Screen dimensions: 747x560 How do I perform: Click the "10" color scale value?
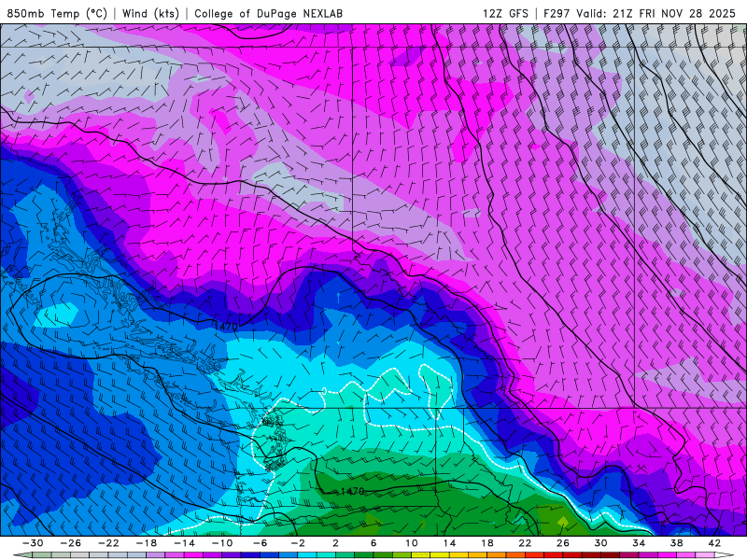click(x=412, y=543)
